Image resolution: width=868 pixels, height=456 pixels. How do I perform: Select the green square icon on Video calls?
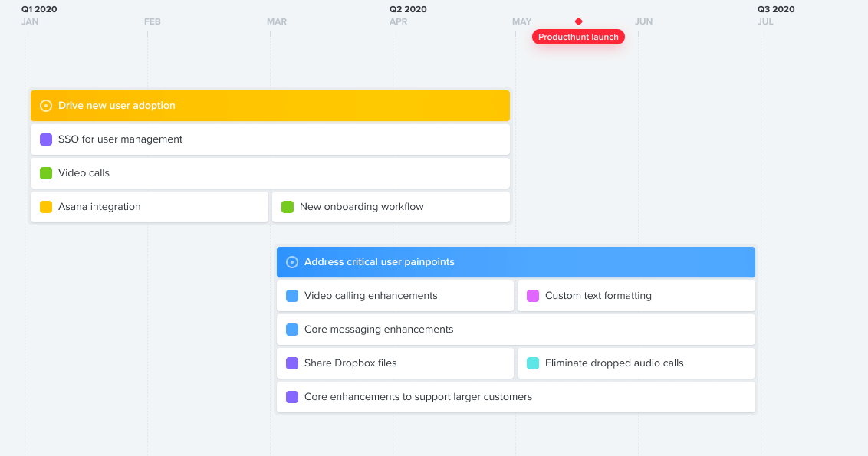(44, 172)
